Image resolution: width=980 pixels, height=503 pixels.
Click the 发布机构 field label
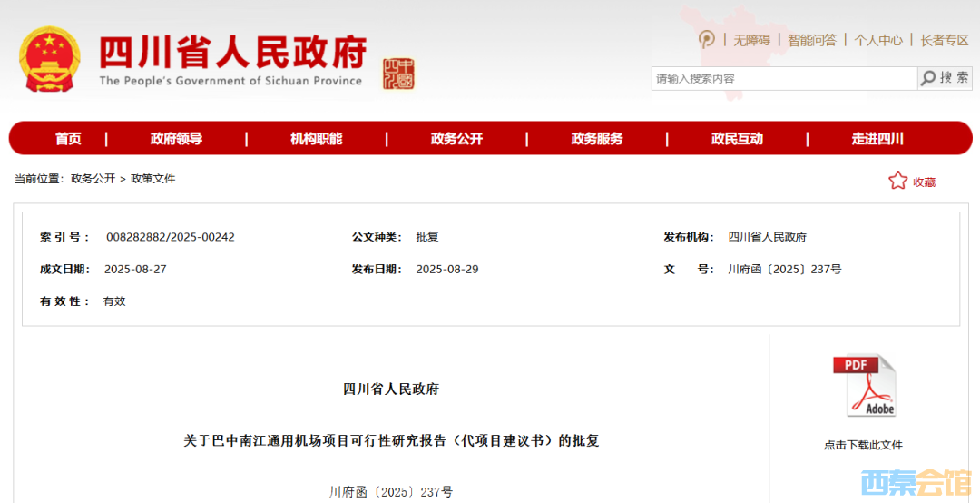(689, 237)
